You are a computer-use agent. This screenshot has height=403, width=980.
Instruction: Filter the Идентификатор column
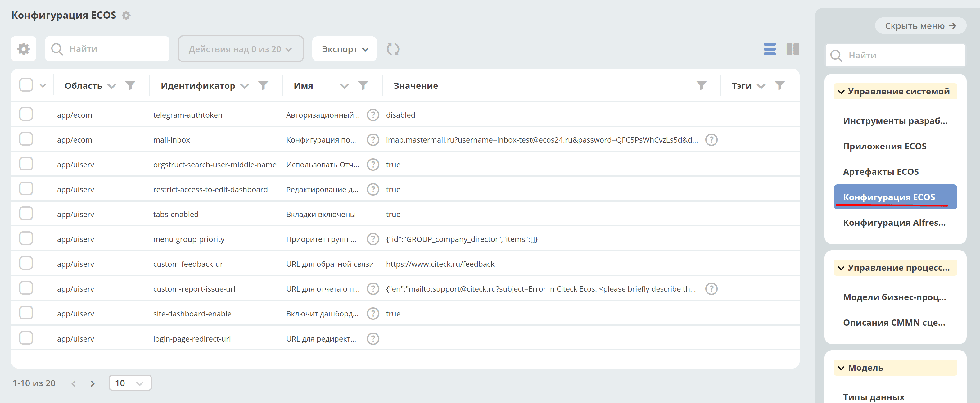pyautogui.click(x=263, y=85)
